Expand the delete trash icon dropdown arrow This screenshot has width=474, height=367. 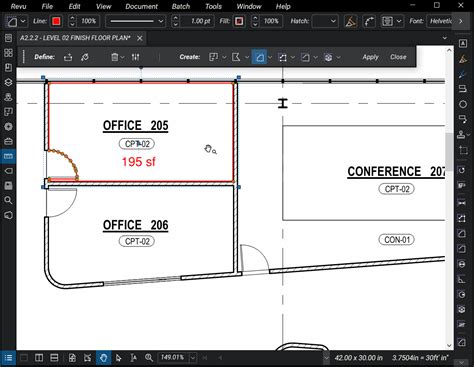pos(122,57)
